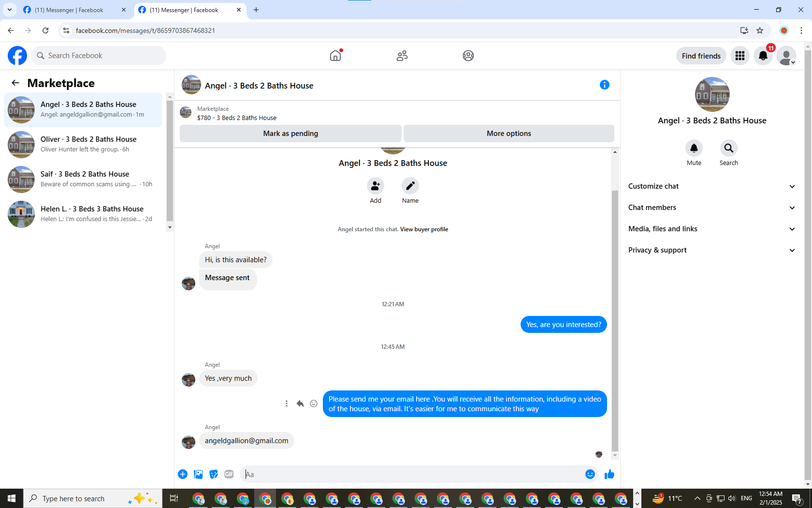Click the Windows taskbar search box

(x=93, y=498)
